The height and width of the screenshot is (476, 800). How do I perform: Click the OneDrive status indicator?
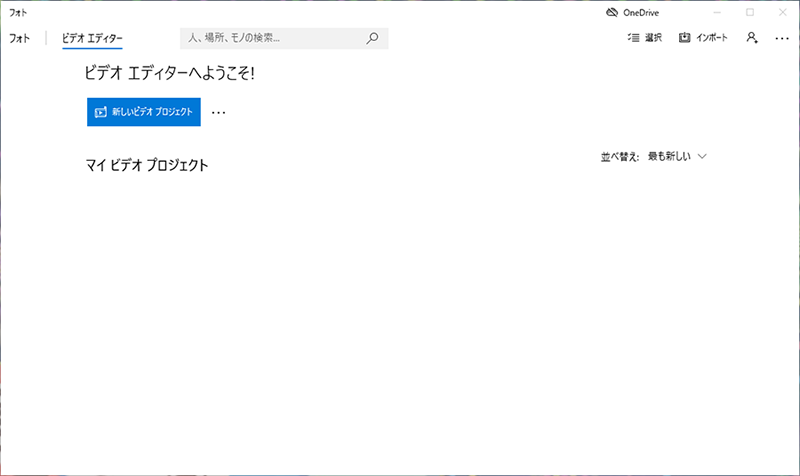point(632,13)
